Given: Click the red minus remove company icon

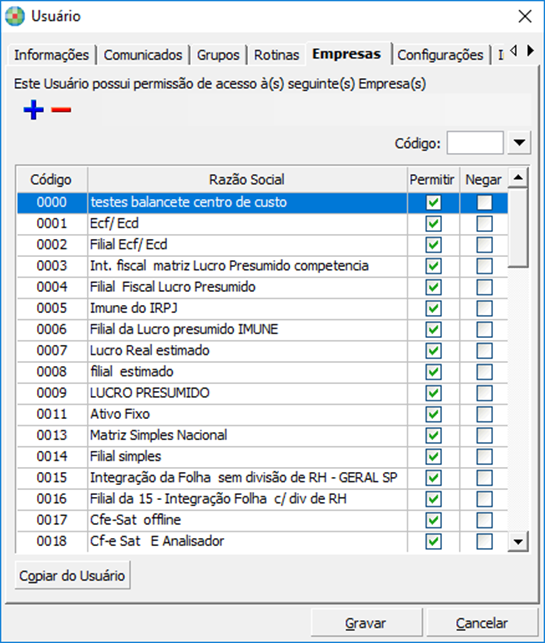Looking at the screenshot, I should [x=61, y=110].
